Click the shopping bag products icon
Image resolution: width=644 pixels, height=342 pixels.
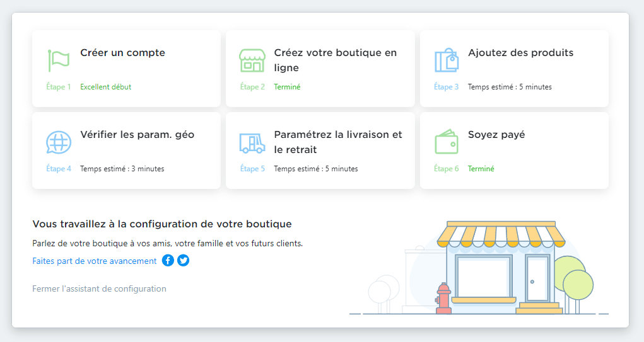447,60
